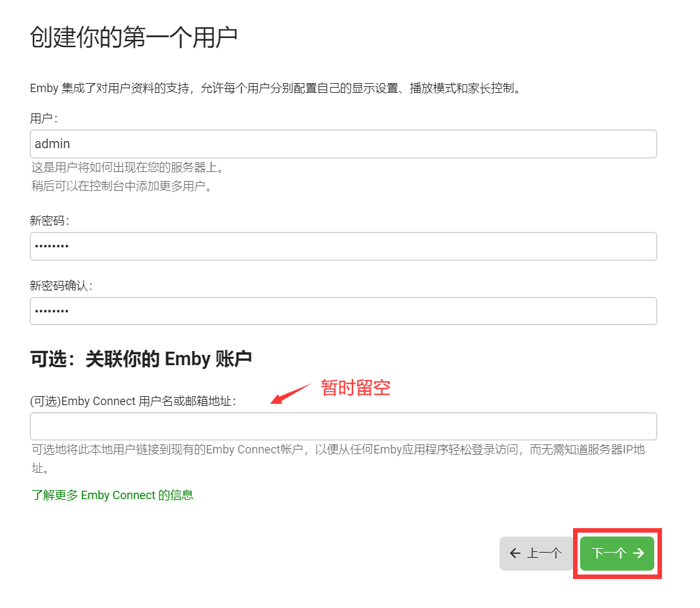The height and width of the screenshot is (608, 700).
Task: Click into the 新密码 password field
Action: click(x=343, y=246)
